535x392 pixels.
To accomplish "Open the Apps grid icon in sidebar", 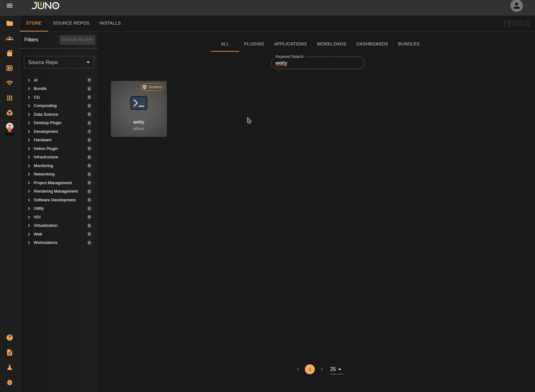I will (10, 98).
